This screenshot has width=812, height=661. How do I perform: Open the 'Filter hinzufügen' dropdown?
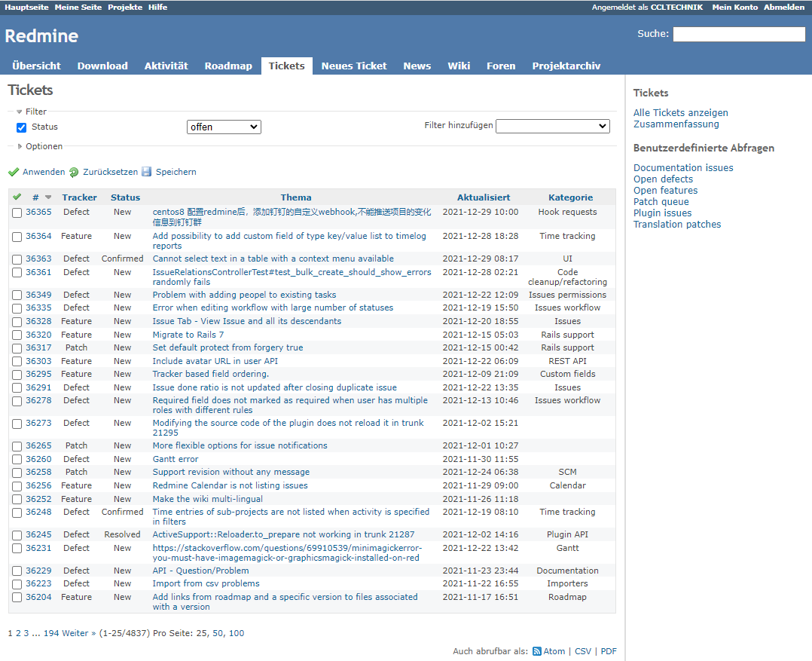[x=552, y=126]
